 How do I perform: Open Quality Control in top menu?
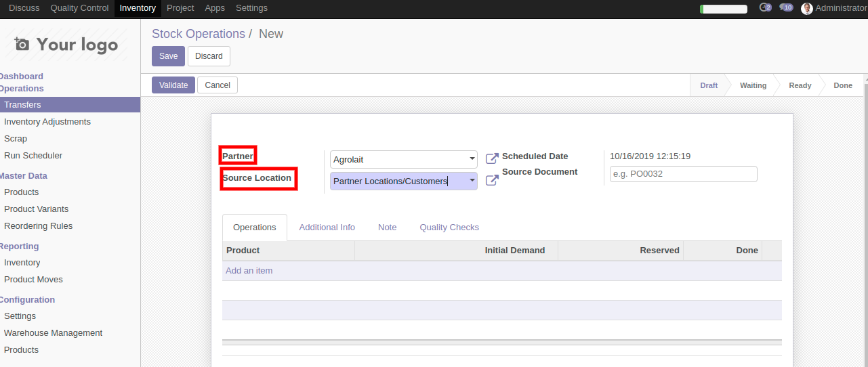pos(79,8)
